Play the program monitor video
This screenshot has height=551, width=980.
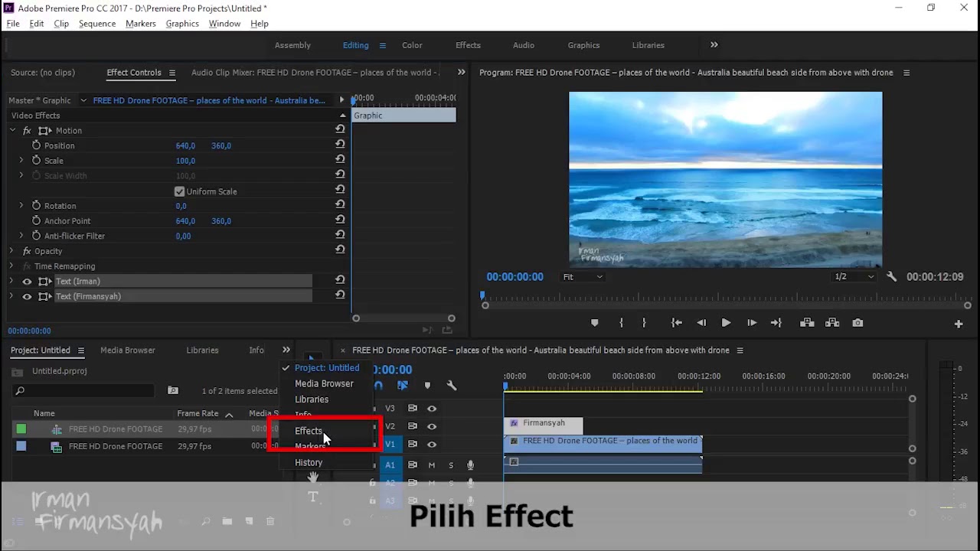(x=726, y=323)
